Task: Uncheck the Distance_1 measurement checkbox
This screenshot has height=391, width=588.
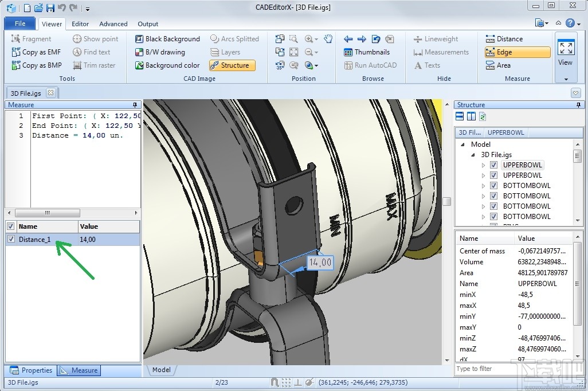Action: (x=11, y=239)
